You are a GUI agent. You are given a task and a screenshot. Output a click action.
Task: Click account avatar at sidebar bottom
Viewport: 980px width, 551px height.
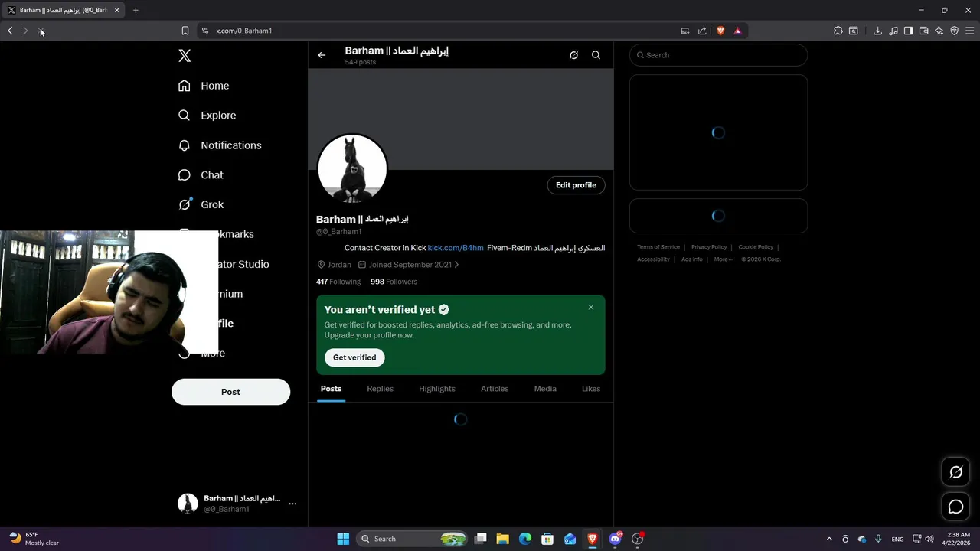point(188,503)
